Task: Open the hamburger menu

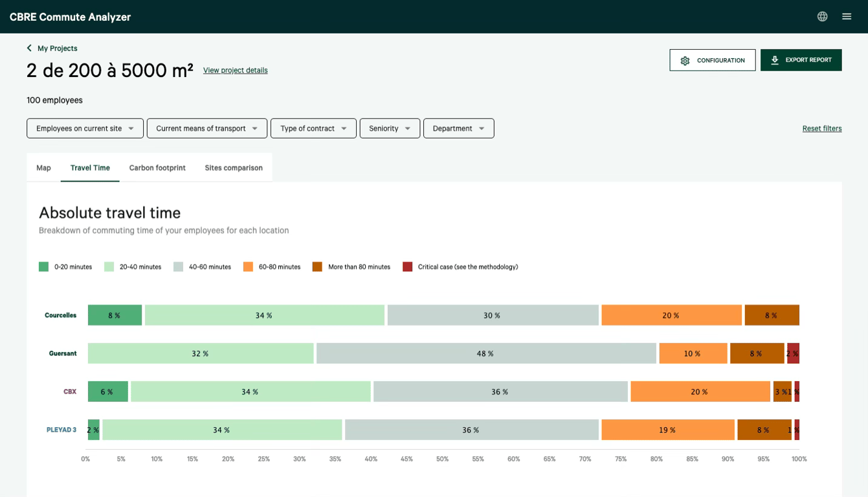Action: pyautogui.click(x=847, y=16)
